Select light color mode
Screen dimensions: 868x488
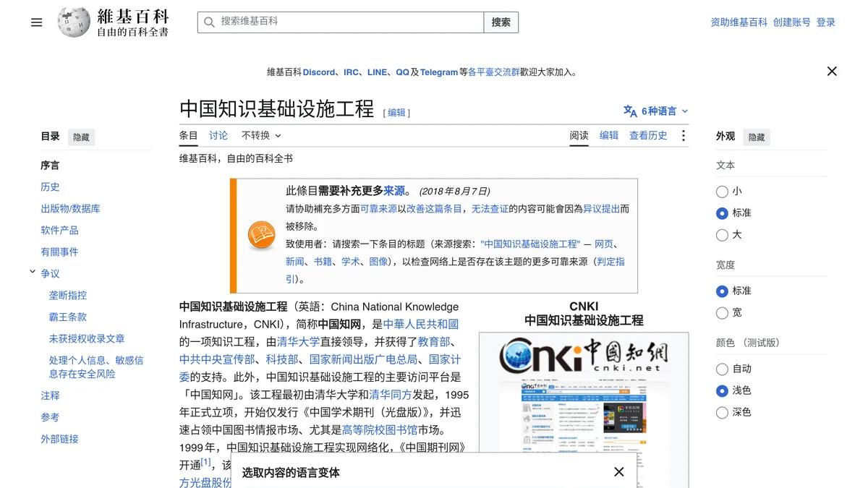(722, 390)
